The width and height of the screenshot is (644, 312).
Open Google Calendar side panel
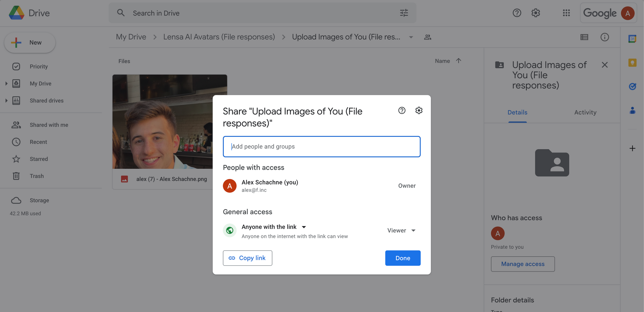click(632, 39)
